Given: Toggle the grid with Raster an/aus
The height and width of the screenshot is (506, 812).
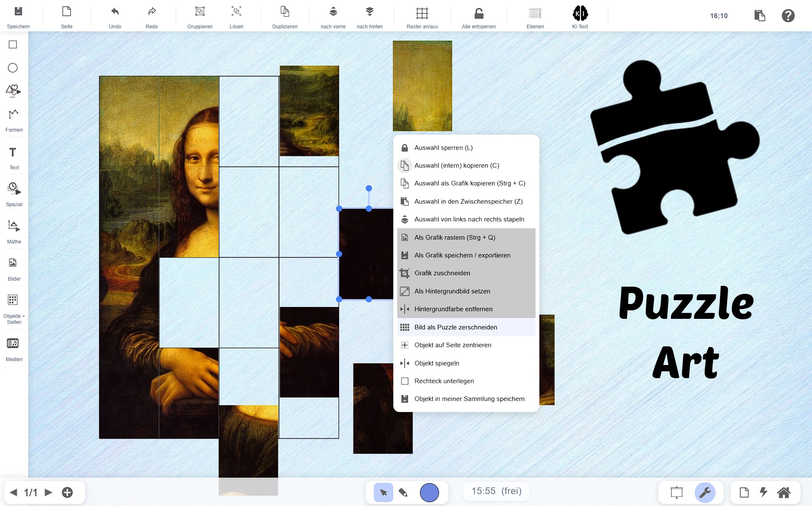Looking at the screenshot, I should [x=422, y=14].
